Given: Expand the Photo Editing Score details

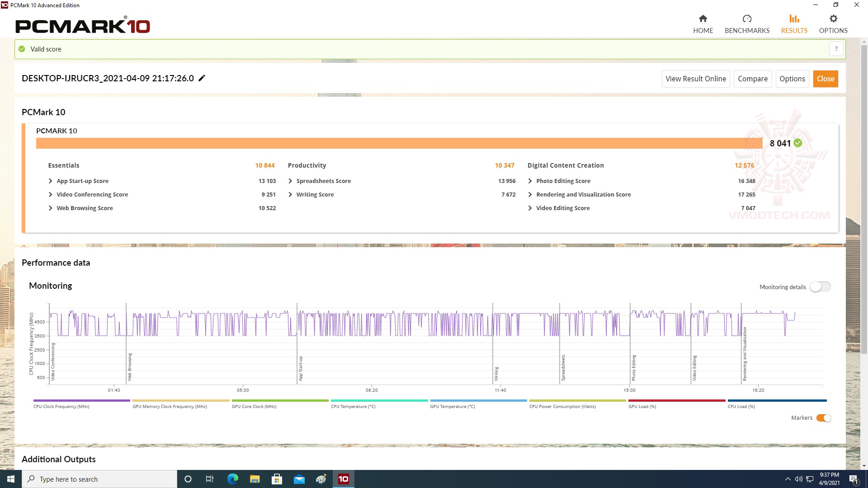Looking at the screenshot, I should click(x=531, y=181).
